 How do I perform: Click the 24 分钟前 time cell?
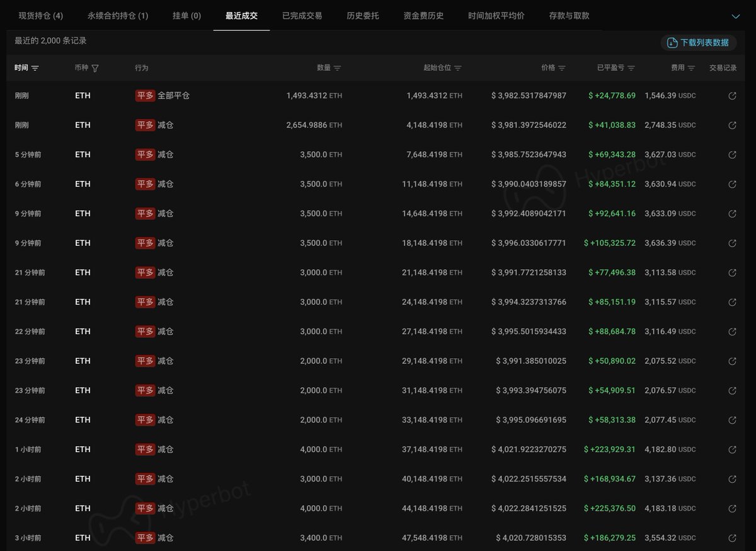30,420
